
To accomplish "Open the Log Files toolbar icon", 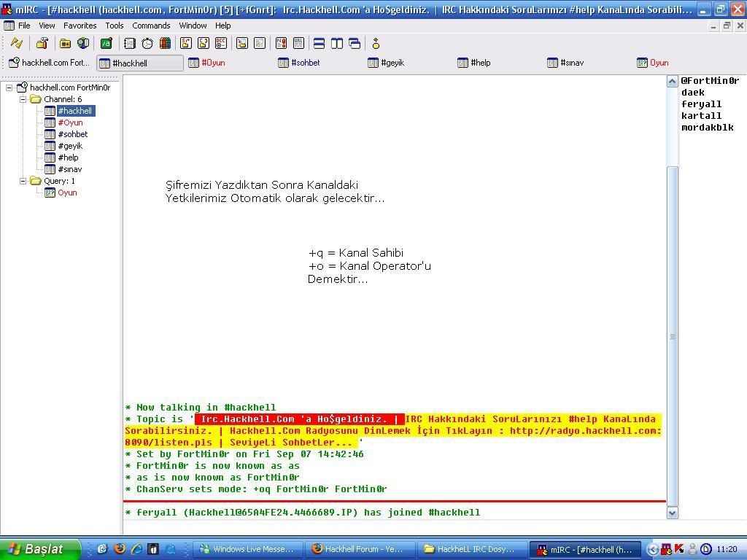I will pos(260,44).
